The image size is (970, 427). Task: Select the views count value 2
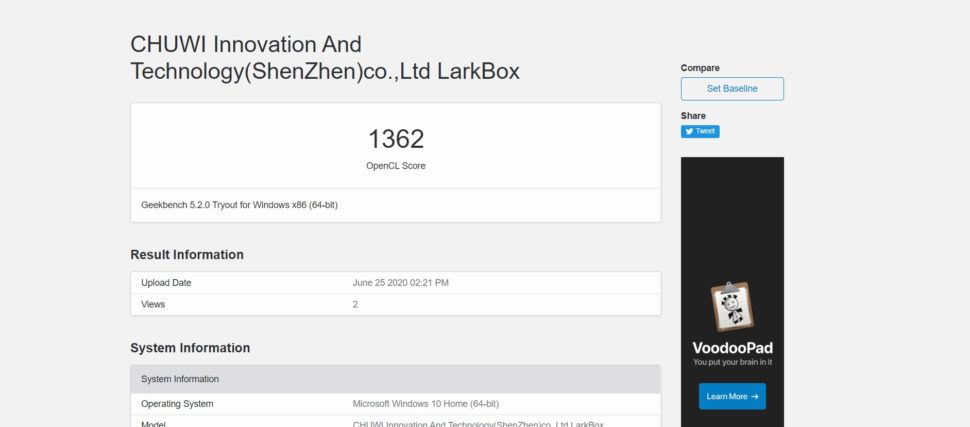pyautogui.click(x=355, y=304)
